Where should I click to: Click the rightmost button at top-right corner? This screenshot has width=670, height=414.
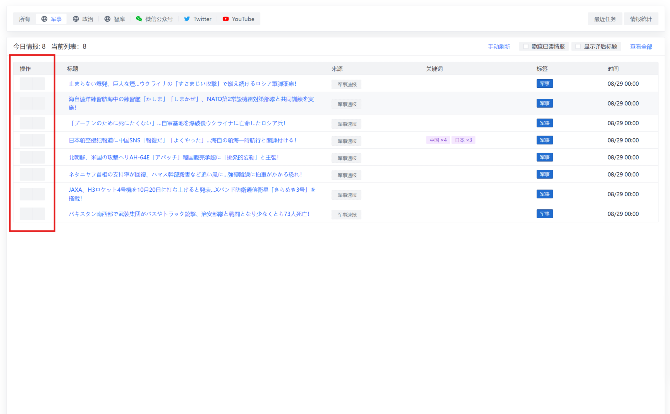point(640,18)
